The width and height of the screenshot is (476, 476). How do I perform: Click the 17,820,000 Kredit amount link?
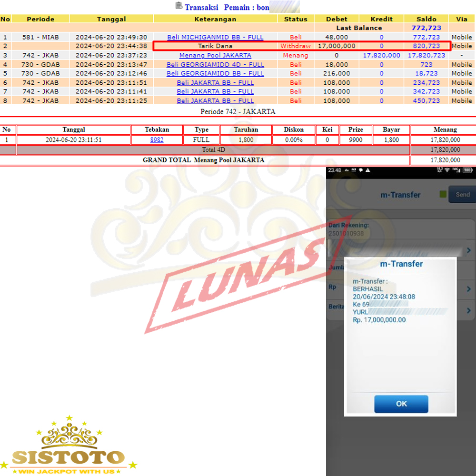click(x=381, y=55)
